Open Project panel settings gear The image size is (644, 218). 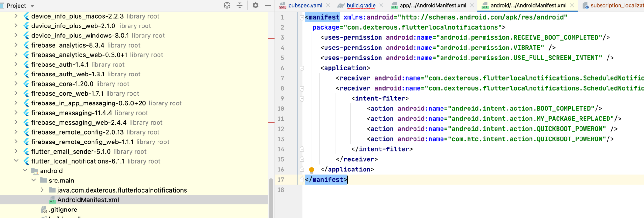click(256, 5)
